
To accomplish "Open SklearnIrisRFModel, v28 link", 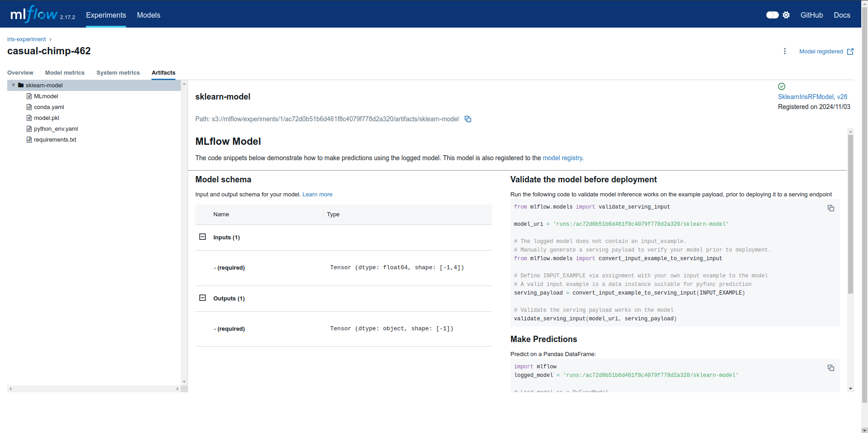I will 812,97.
